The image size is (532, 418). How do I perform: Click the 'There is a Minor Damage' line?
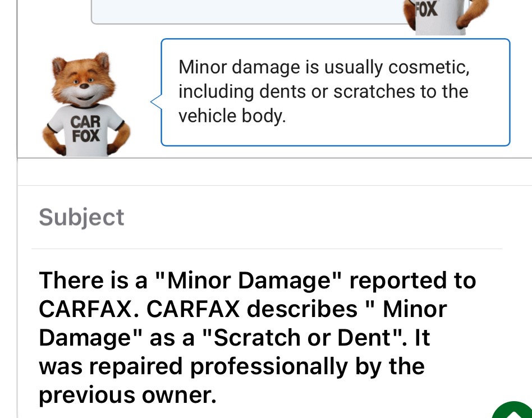click(258, 280)
